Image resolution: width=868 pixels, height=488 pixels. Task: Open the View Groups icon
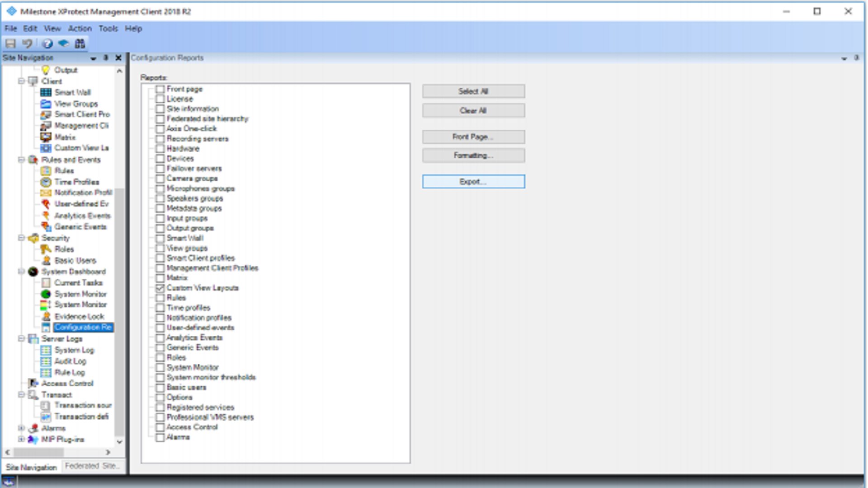pos(46,103)
